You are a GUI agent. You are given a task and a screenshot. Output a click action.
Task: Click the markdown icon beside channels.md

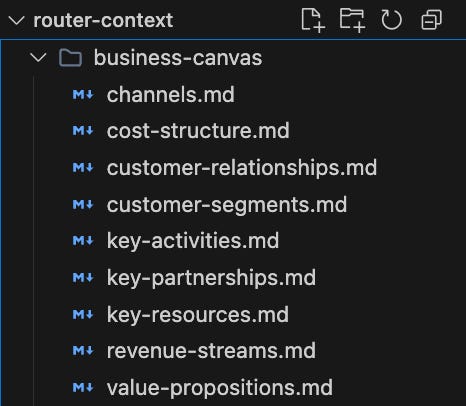click(83, 95)
